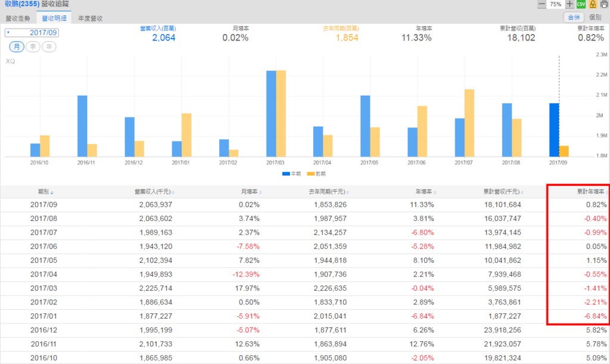The width and height of the screenshot is (610, 364).
Task: Click sort arrow beside 去年同期(千元) header
Action: 347,192
